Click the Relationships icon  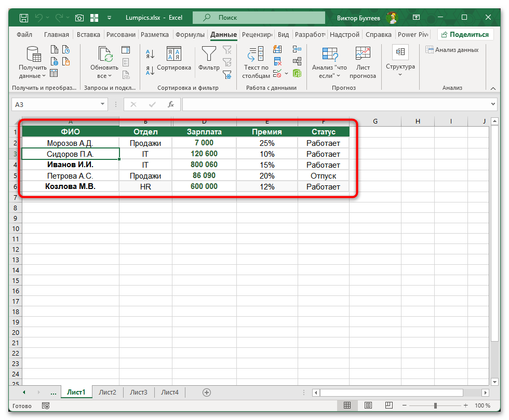pyautogui.click(x=297, y=61)
